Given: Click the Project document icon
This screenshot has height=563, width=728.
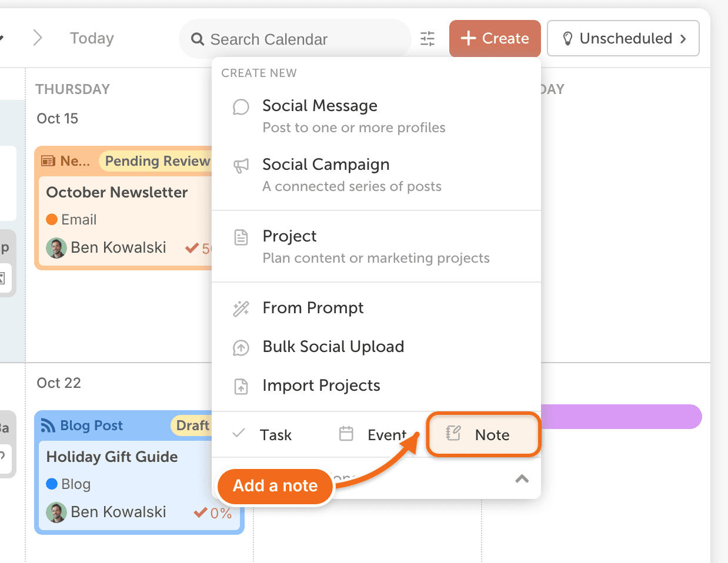Looking at the screenshot, I should (241, 237).
